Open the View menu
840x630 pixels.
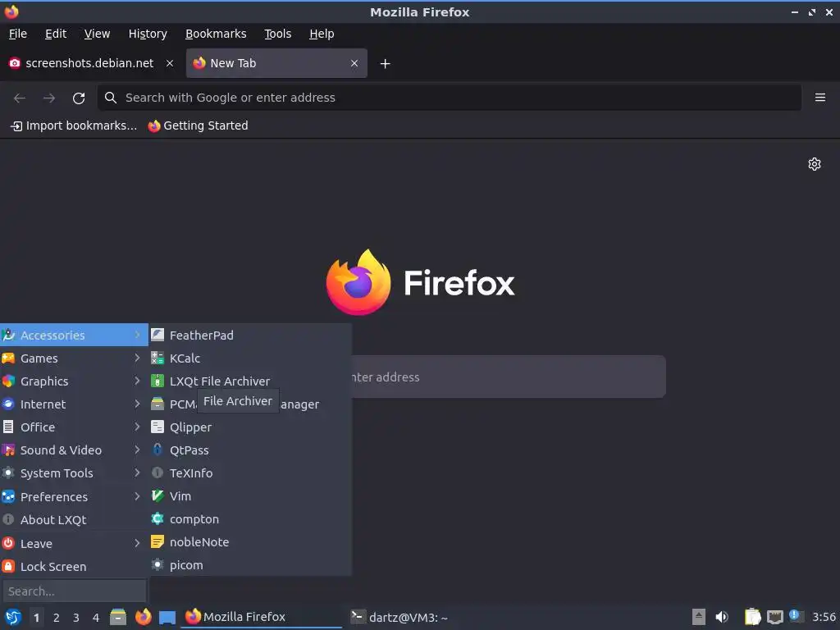(97, 34)
